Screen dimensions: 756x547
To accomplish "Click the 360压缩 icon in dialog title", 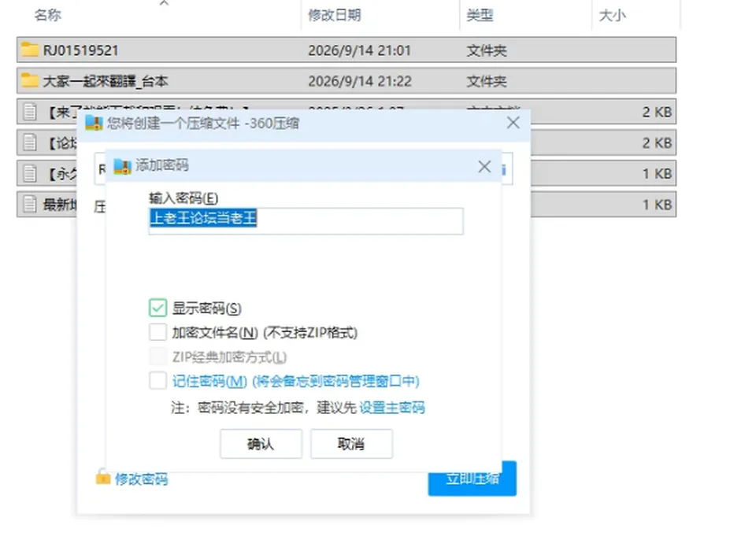I will pos(94,124).
